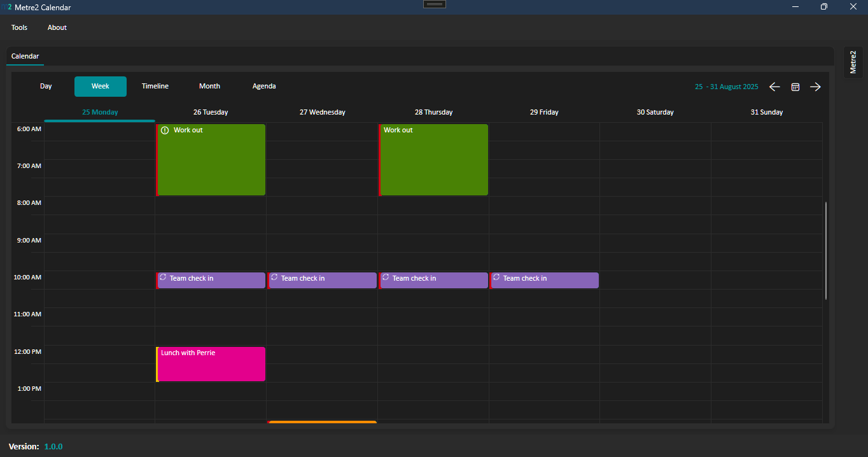Viewport: 868px width, 457px height.
Task: Click warning icon on Tuesday Work out
Action: click(x=165, y=130)
